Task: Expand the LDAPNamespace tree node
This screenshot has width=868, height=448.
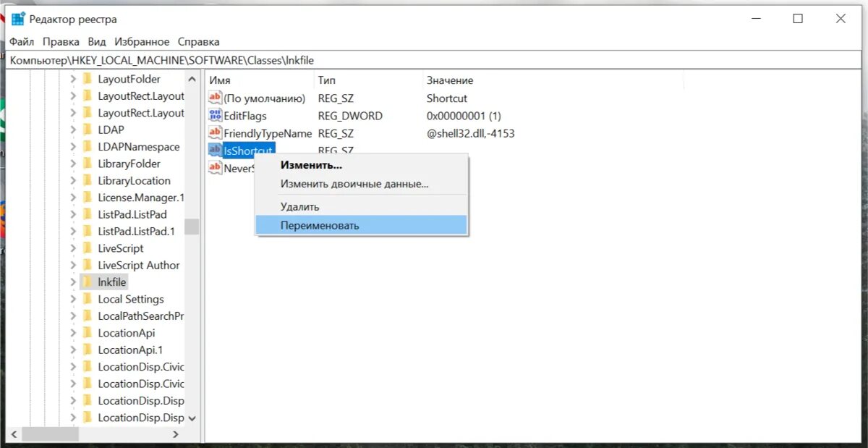Action: (x=73, y=147)
